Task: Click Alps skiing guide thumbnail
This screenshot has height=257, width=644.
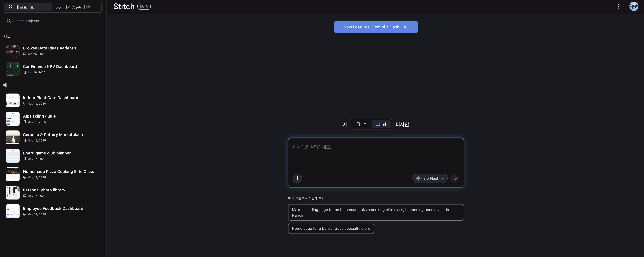Action: (x=13, y=119)
